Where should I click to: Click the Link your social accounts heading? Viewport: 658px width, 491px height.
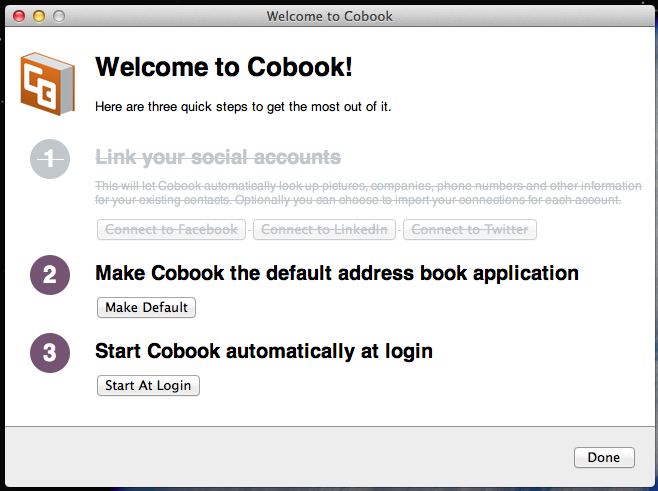pyautogui.click(x=218, y=157)
